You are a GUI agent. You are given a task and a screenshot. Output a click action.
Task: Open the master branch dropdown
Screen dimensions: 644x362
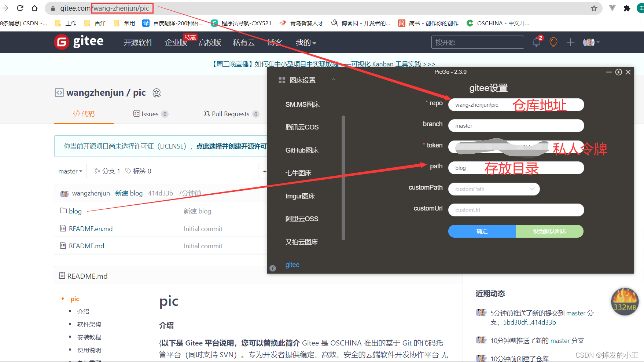(70, 171)
